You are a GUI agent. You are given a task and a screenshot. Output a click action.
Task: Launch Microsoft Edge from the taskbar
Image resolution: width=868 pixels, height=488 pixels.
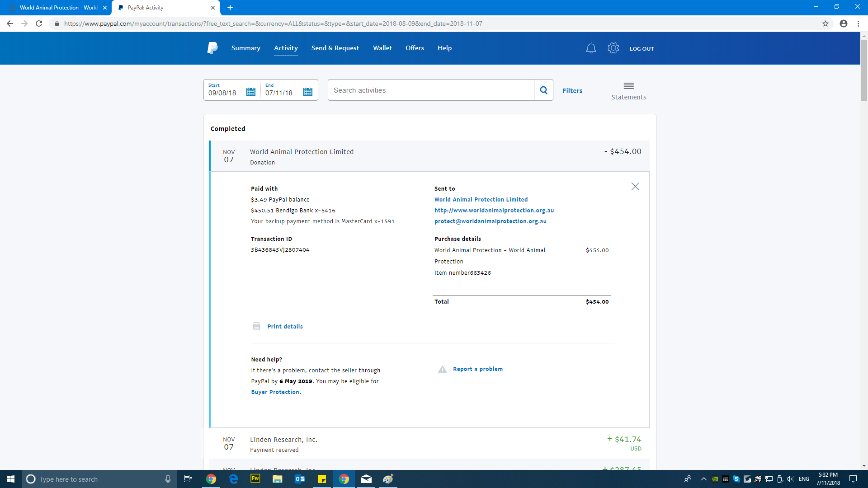coord(233,479)
